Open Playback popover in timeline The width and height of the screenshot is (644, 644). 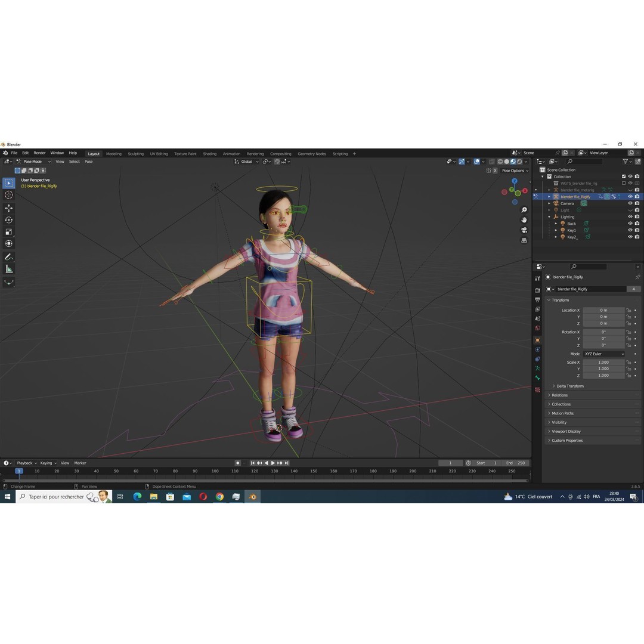(27, 463)
